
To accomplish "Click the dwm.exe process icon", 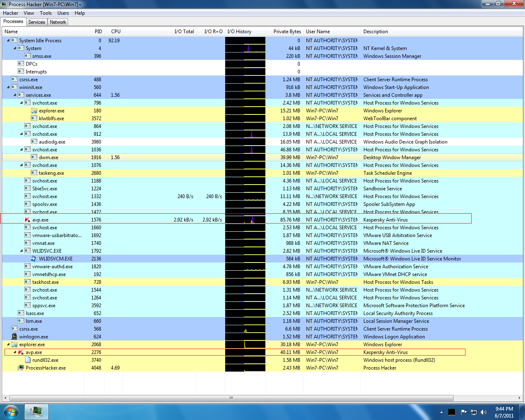I will click(x=34, y=157).
